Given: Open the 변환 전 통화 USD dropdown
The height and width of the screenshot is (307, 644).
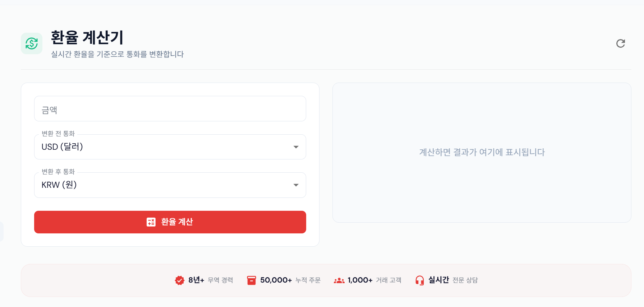Looking at the screenshot, I should [170, 147].
